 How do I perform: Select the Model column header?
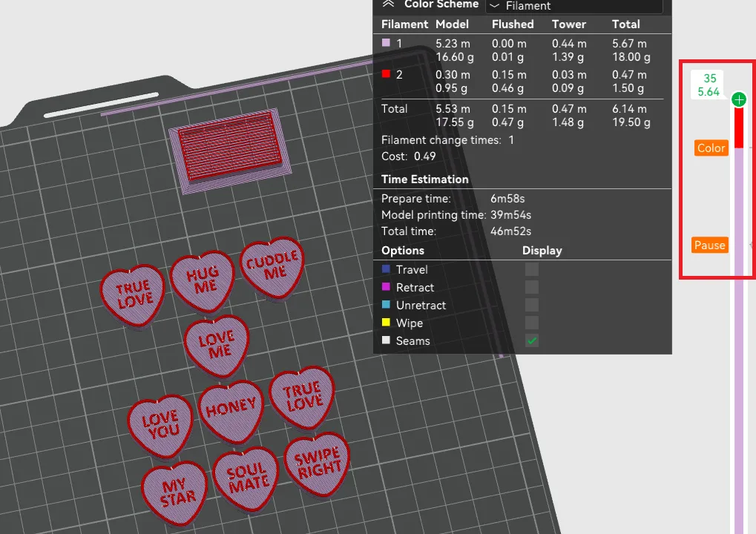452,24
